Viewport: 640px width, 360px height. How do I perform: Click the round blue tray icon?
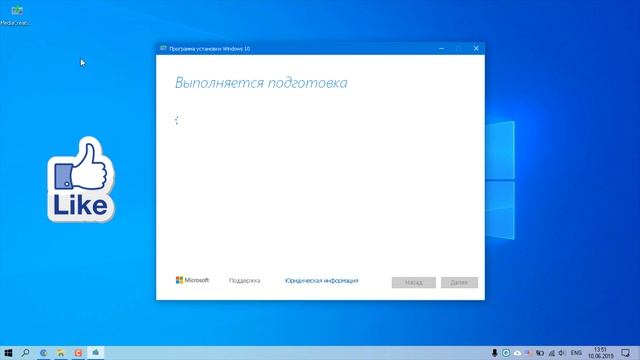506,353
